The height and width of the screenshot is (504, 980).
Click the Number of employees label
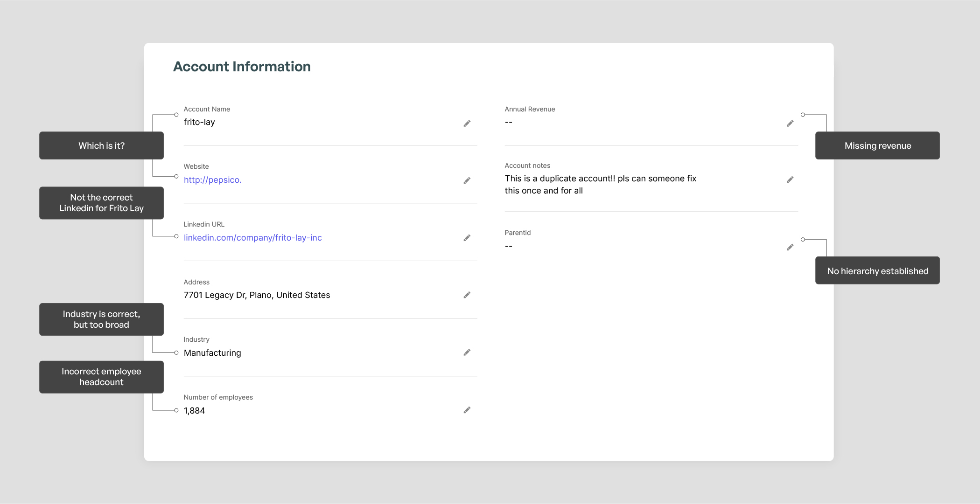pos(218,397)
